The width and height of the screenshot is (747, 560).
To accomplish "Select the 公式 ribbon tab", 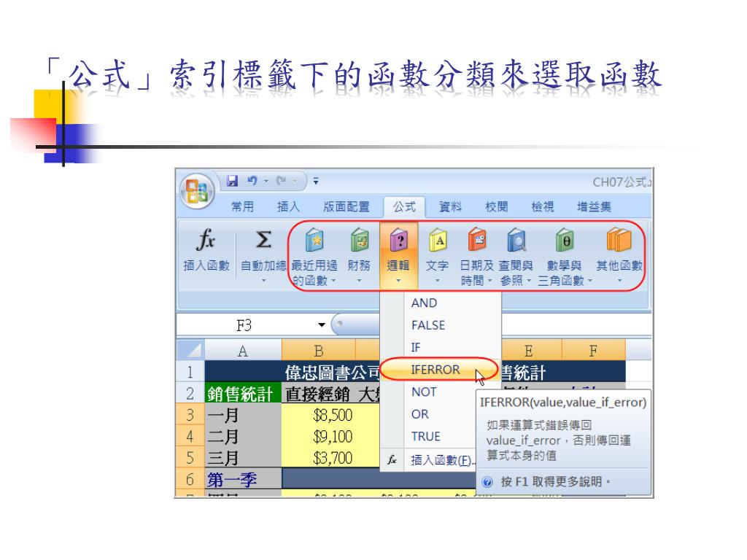I will point(404,206).
